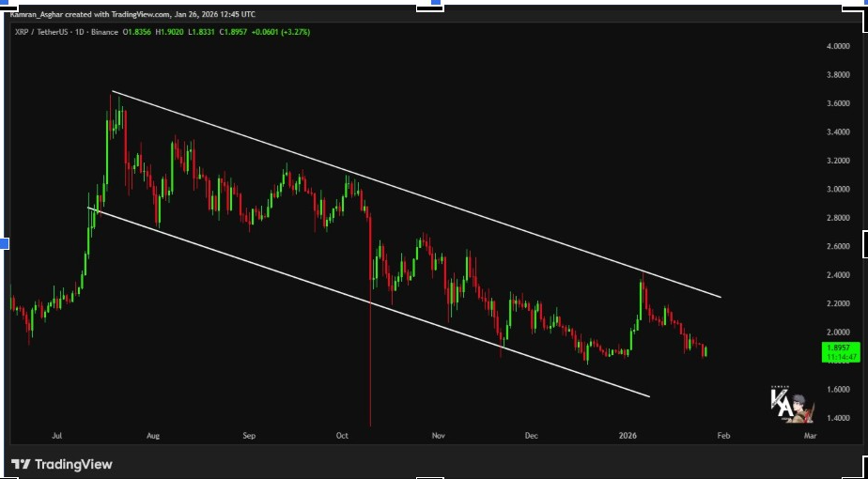
Task: Click the Mar label on time axis
Action: (811, 436)
